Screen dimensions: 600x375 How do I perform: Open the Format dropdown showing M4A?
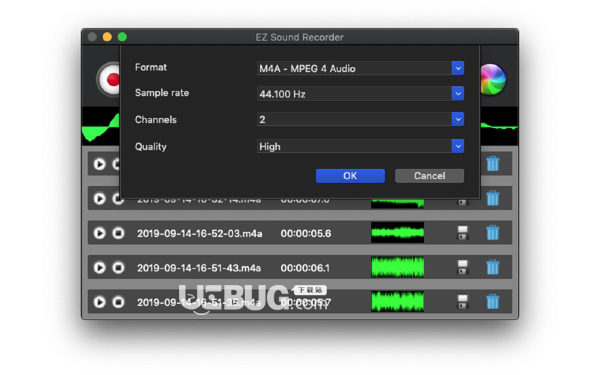[x=360, y=68]
